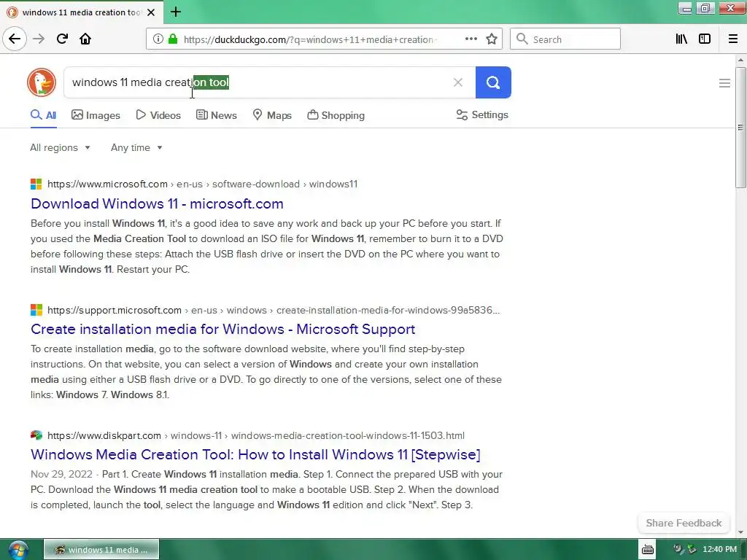Click the diskpart.com result favicon
This screenshot has width=747, height=560.
(36, 435)
